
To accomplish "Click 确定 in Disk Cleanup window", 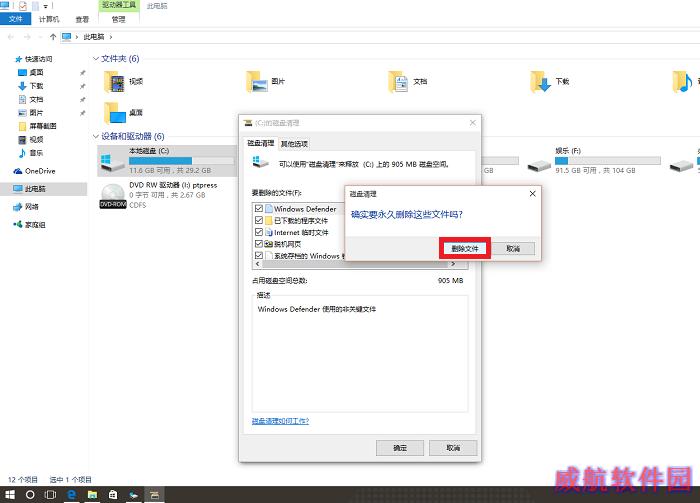I will (x=400, y=448).
